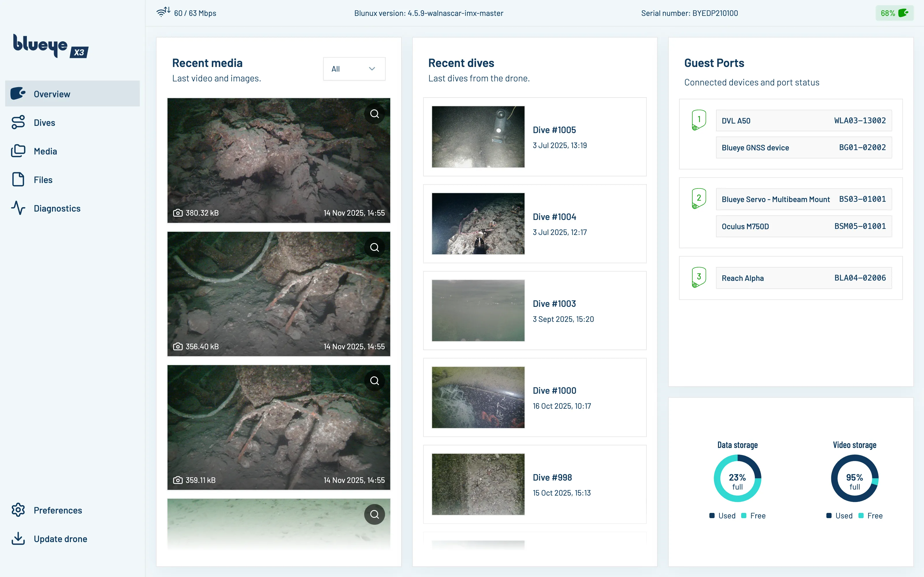
Task: Select the Blueye Servo - Multibeam Mount row
Action: tap(804, 199)
